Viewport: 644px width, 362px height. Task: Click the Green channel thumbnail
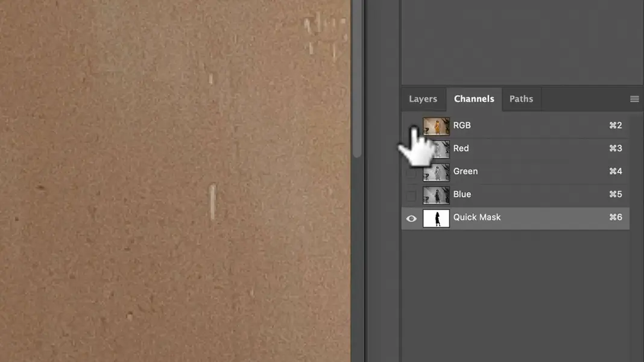(x=436, y=172)
